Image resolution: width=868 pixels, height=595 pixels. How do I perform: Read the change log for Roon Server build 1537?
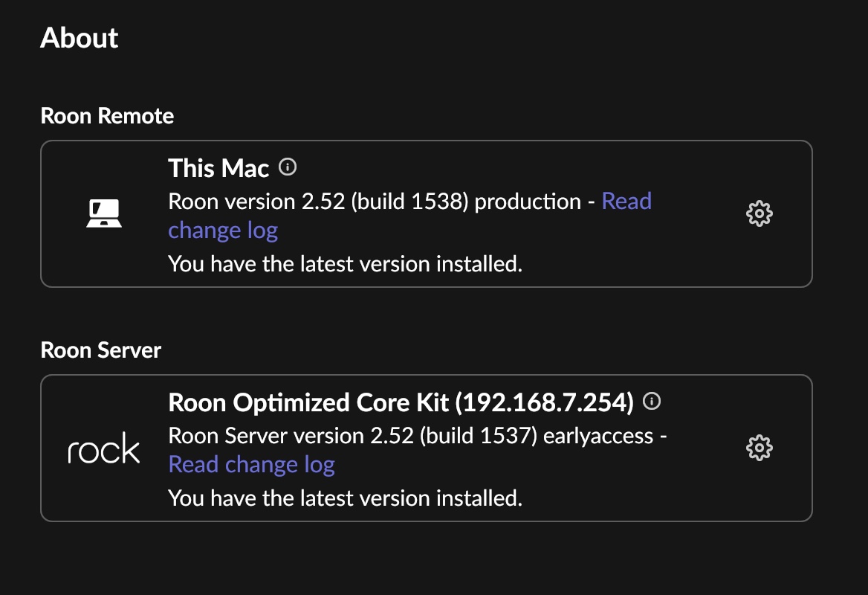pyautogui.click(x=252, y=463)
